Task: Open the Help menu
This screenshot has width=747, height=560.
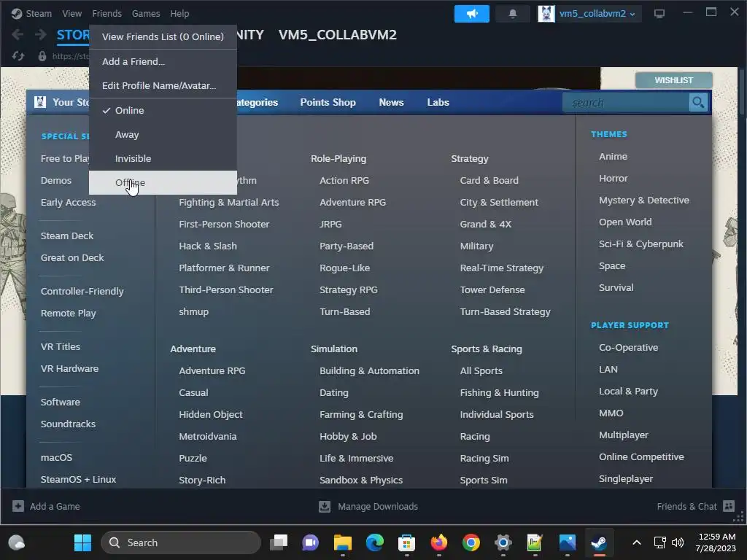Action: pyautogui.click(x=179, y=13)
